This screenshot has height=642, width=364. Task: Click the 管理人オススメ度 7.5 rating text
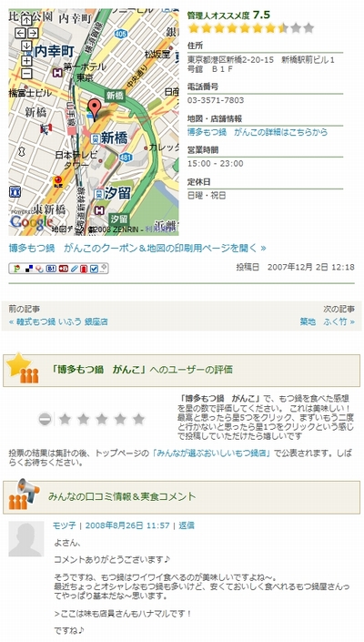coord(228,15)
